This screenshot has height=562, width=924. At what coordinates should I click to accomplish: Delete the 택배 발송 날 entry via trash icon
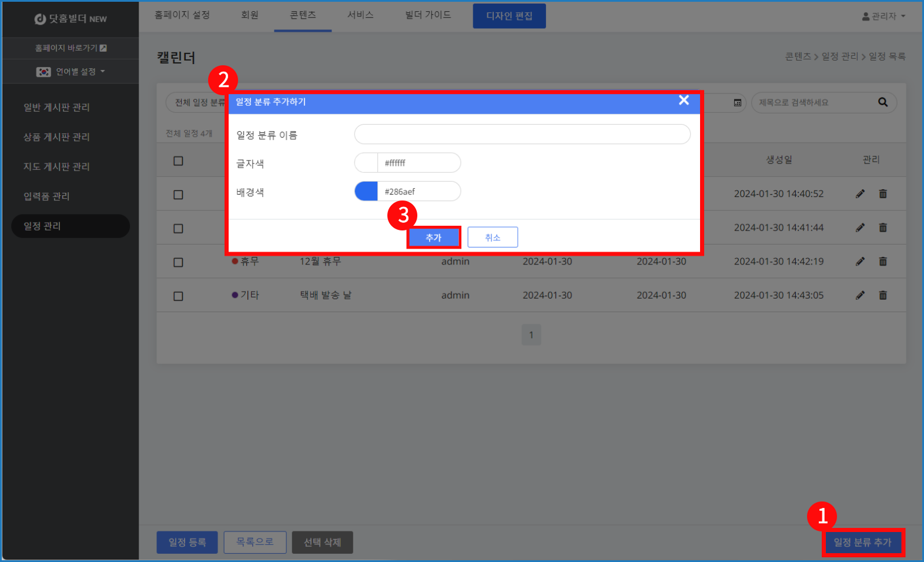coord(883,295)
